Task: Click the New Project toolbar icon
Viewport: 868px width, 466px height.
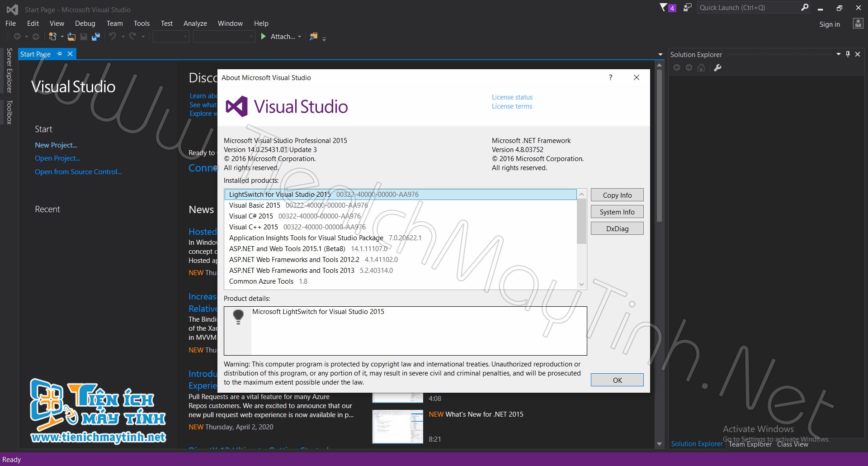Action: pyautogui.click(x=53, y=37)
